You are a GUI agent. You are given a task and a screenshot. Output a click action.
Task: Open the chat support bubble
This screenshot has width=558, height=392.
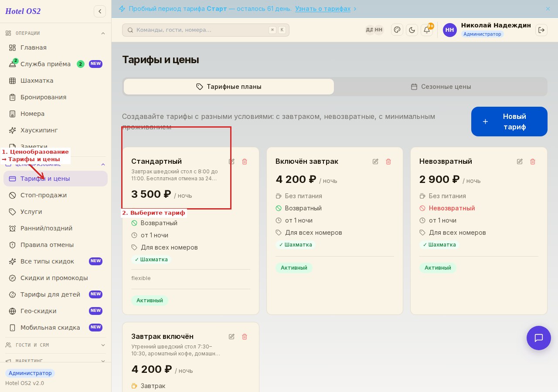(539, 338)
